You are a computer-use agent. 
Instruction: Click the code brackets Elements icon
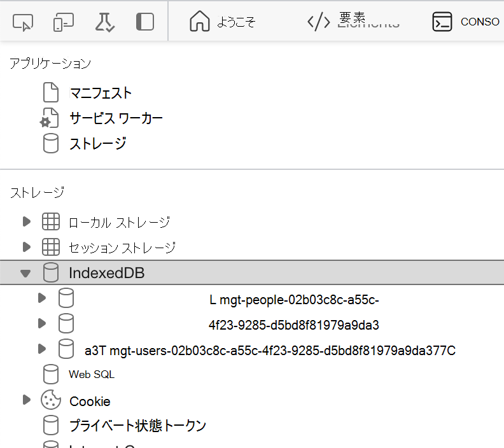[319, 22]
